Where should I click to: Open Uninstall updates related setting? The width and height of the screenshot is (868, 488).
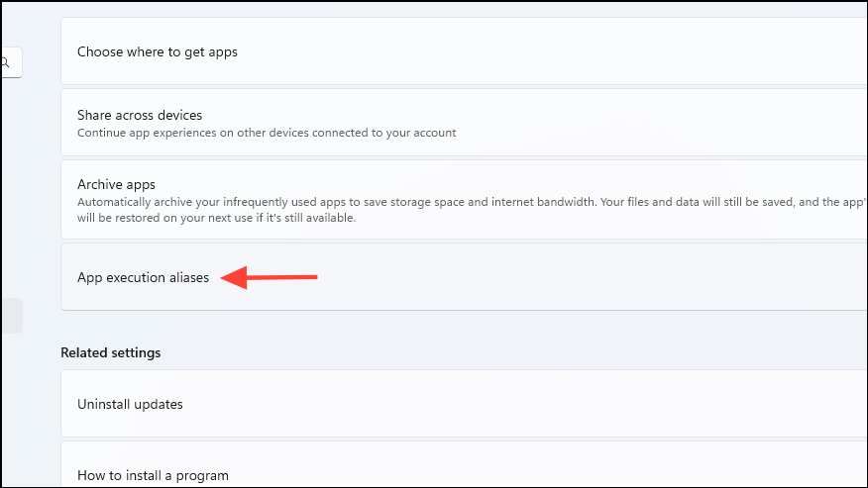pyautogui.click(x=464, y=403)
